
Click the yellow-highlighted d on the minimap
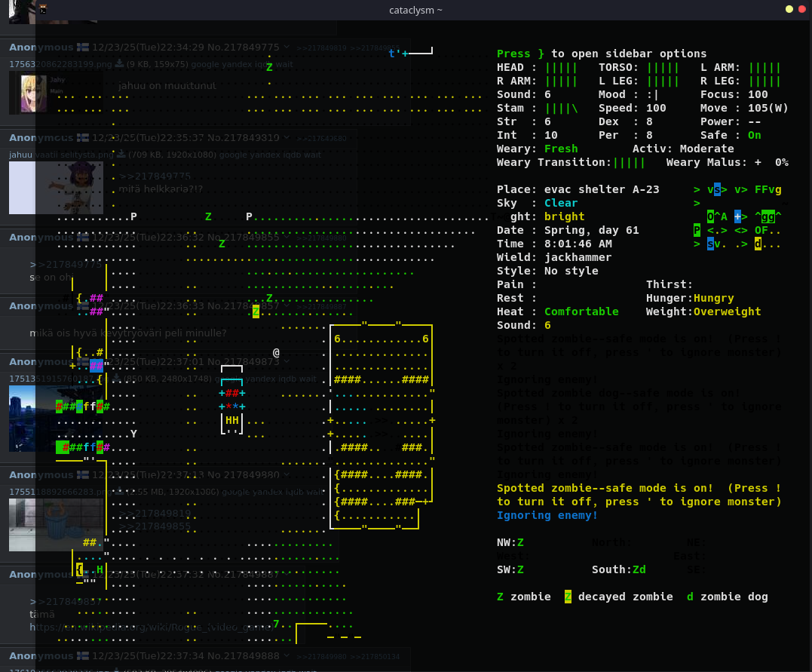pos(758,244)
